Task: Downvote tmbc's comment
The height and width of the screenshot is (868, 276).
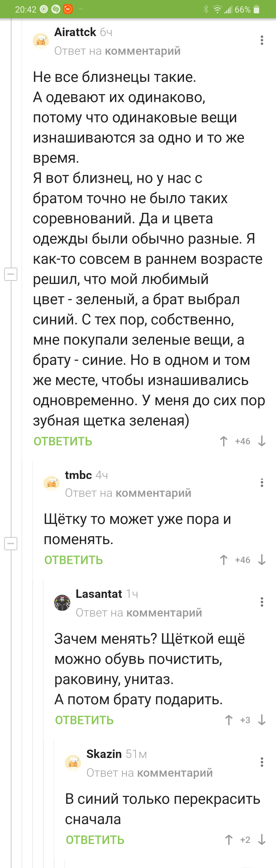Action: 262,560
